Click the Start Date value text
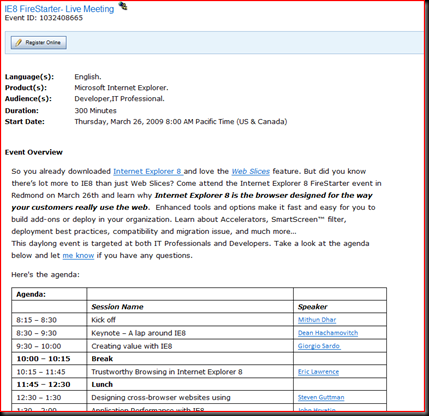Screen dimensions: 429x416 click(181, 122)
